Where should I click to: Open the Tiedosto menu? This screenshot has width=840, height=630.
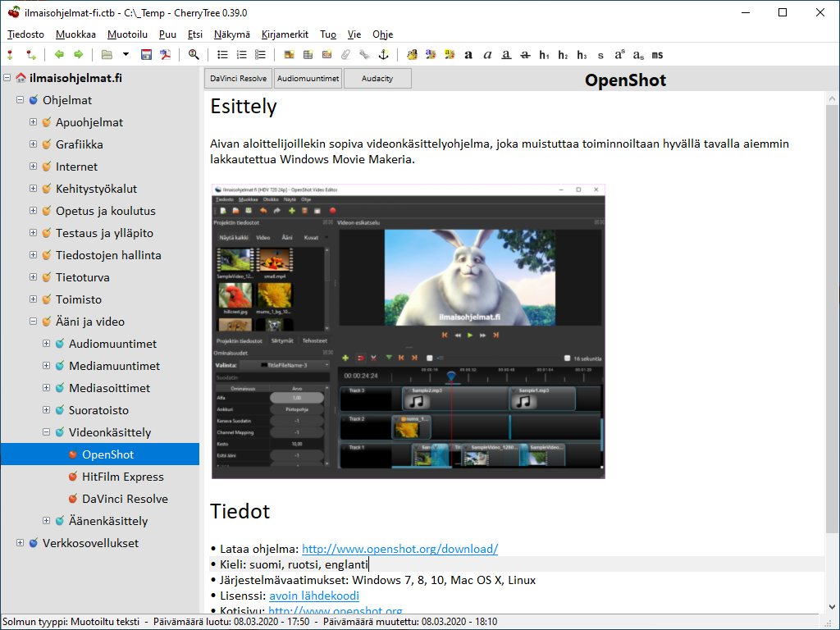click(25, 34)
